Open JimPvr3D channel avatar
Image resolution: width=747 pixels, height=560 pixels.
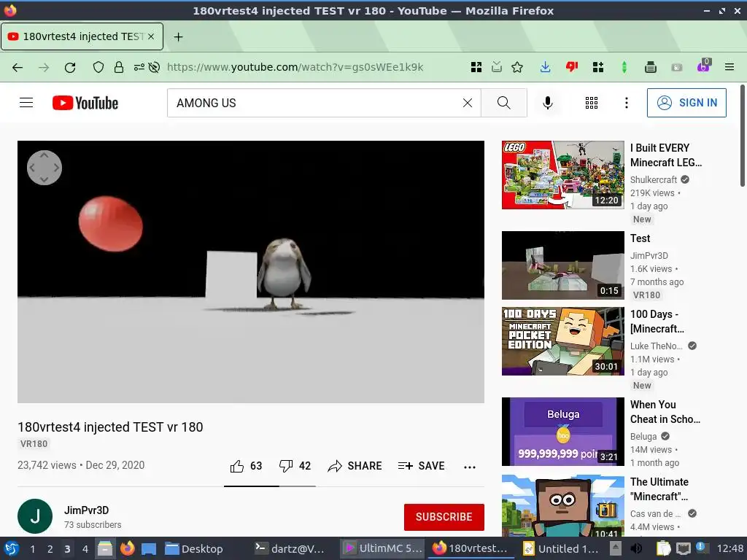pyautogui.click(x=35, y=516)
